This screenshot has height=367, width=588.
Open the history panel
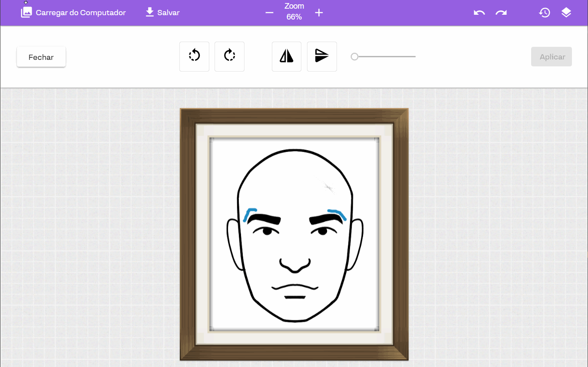click(544, 13)
